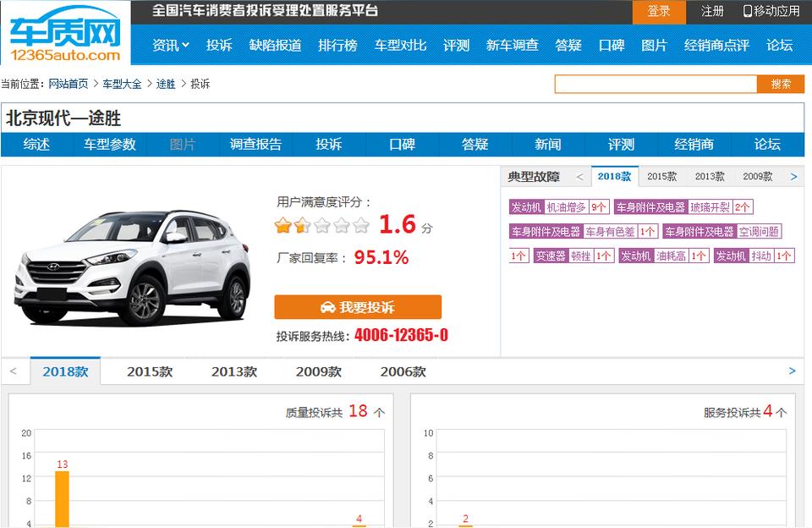The width and height of the screenshot is (812, 528).
Task: Select 2015款 in lower year tabs
Action: (150, 371)
